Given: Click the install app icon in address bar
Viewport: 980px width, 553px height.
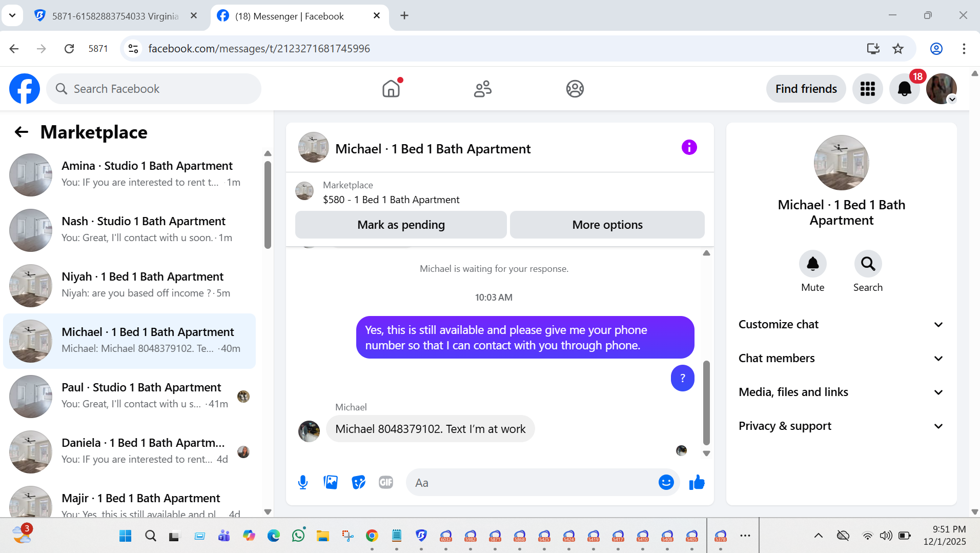Looking at the screenshot, I should [x=873, y=49].
